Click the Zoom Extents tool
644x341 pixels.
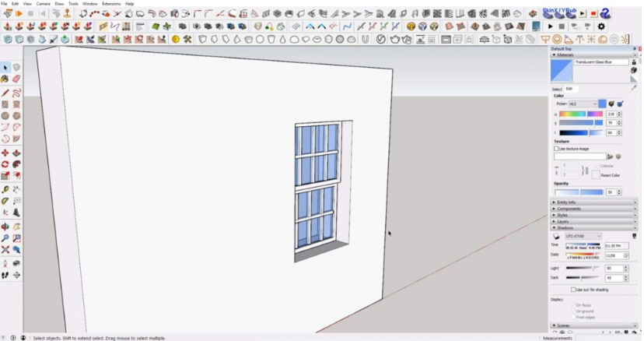(5, 250)
